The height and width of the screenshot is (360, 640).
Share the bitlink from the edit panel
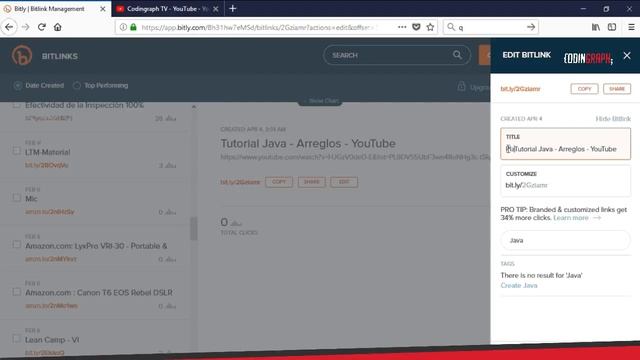617,89
